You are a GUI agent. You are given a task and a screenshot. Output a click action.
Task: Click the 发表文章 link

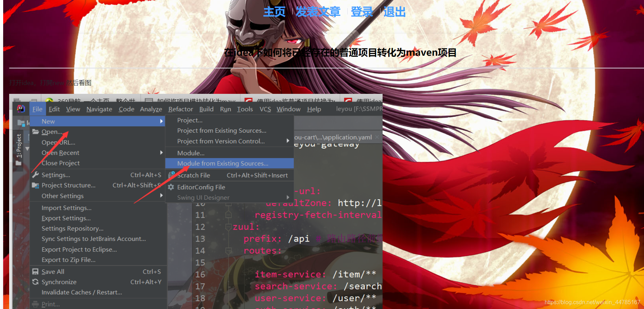coord(318,12)
